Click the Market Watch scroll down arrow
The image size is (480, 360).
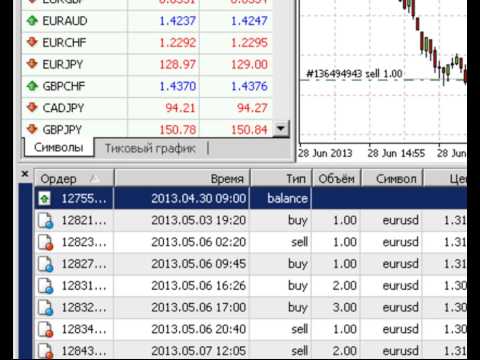tap(281, 129)
